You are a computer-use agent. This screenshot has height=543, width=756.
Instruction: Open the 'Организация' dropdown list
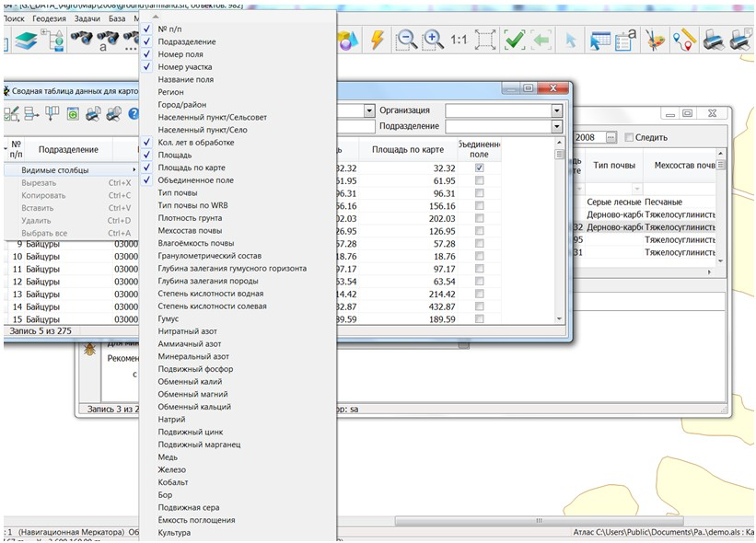coord(556,110)
